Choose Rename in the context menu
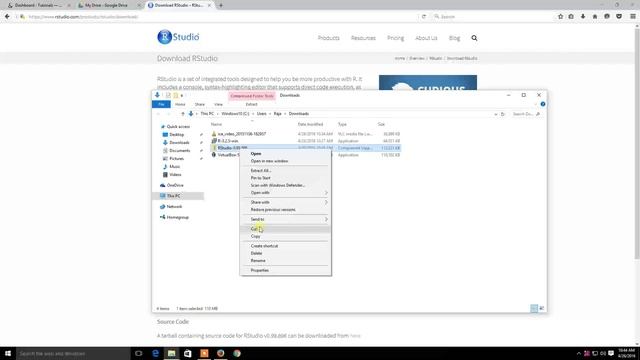Screen dimensions: 640x360 (285, 261)
